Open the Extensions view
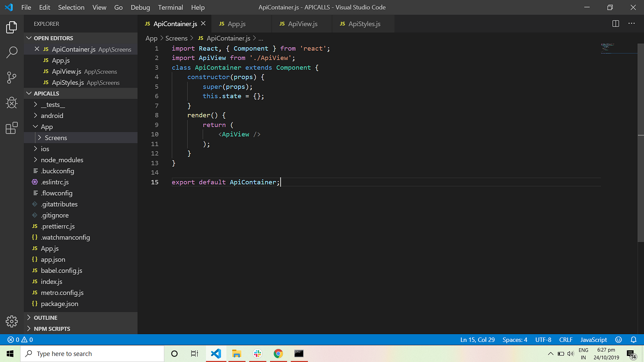 click(12, 128)
